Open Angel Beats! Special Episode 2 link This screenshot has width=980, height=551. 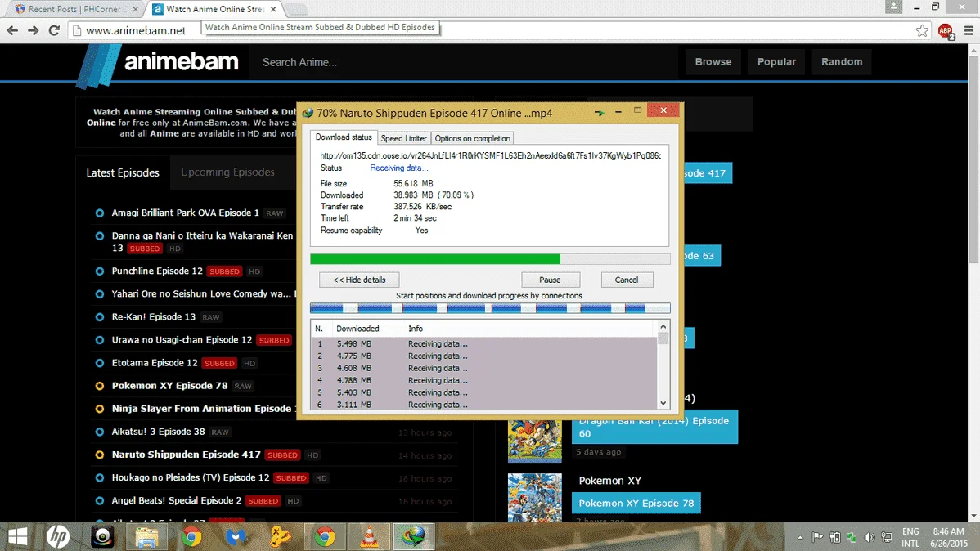pos(176,501)
